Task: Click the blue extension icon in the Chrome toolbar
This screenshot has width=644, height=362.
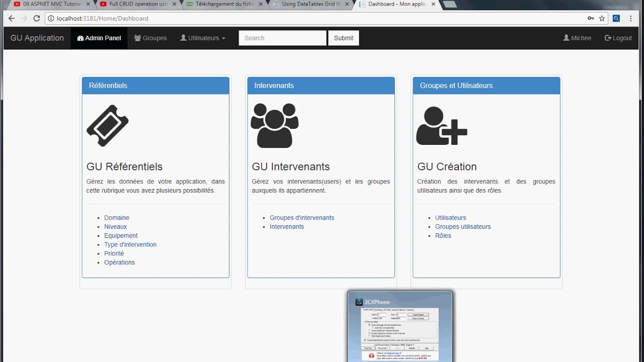Action: pyautogui.click(x=616, y=18)
